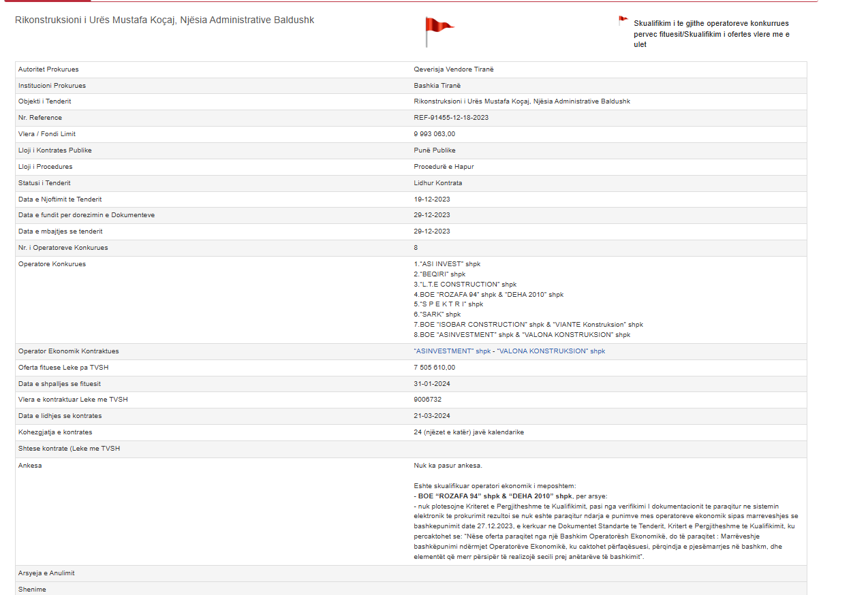Click the announcement date 19-12-2023

point(432,199)
